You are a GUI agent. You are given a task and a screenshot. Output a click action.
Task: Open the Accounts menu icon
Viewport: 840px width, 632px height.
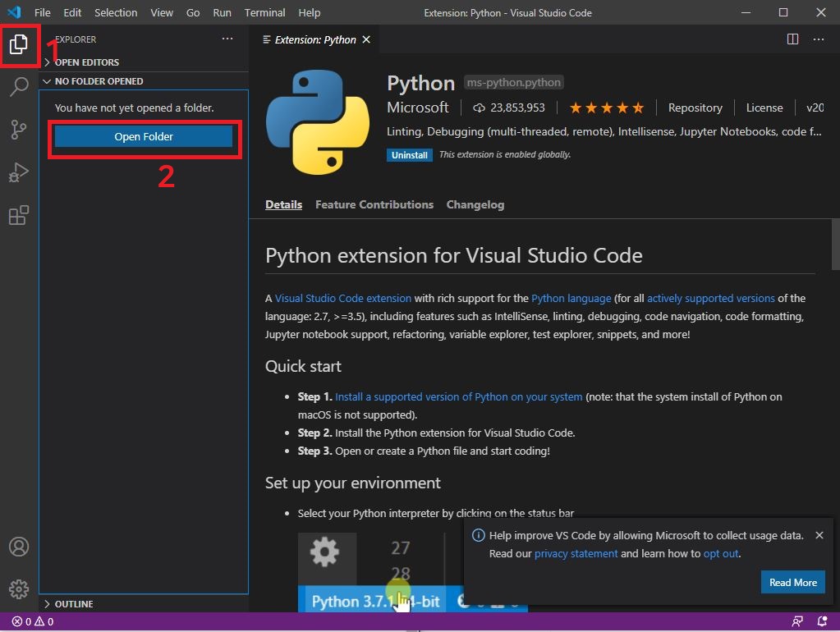[19, 547]
